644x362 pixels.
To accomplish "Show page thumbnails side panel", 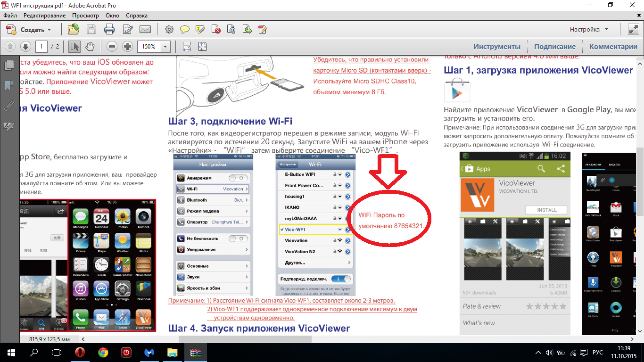I will (x=8, y=65).
